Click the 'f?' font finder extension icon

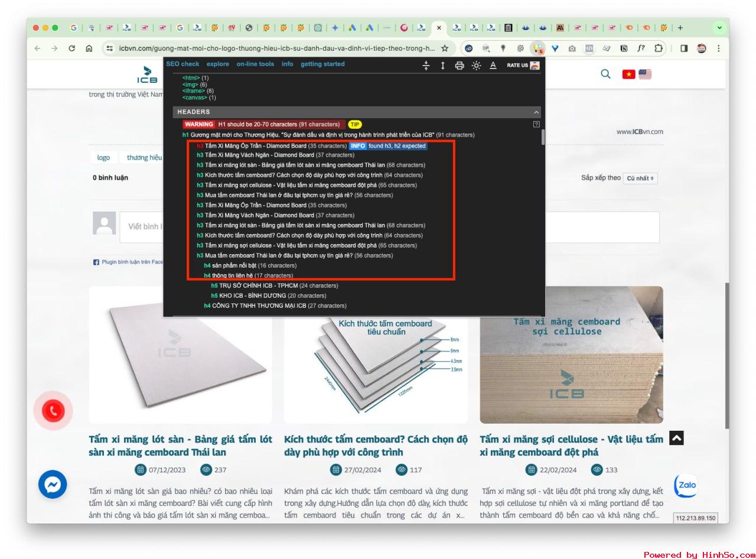click(641, 48)
